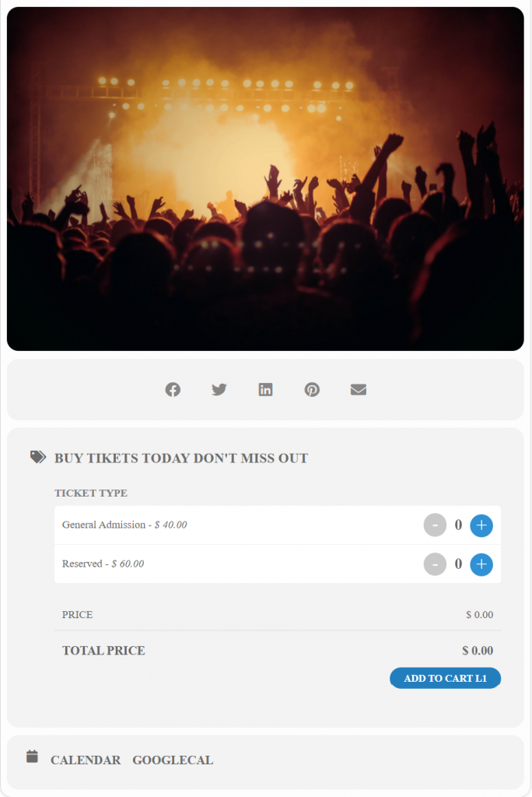This screenshot has width=532, height=797.
Task: Click the Reserved quantity number
Action: (458, 564)
